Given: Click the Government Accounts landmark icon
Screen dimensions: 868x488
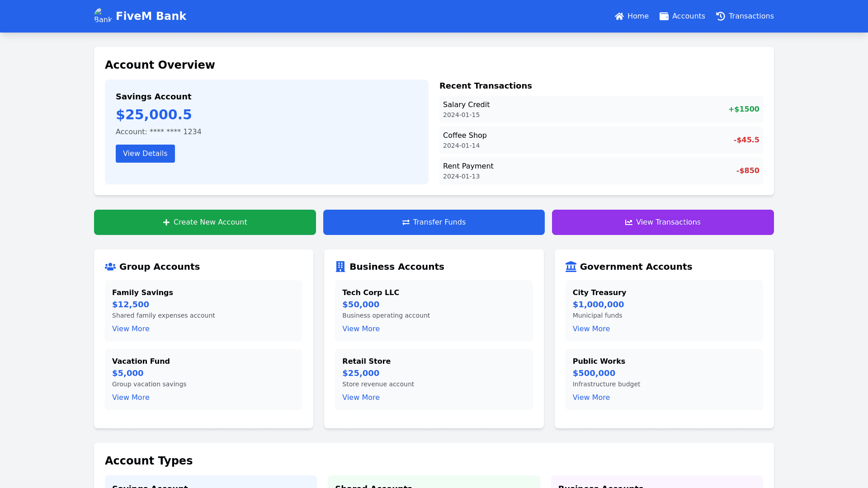Looking at the screenshot, I should click(x=571, y=267).
